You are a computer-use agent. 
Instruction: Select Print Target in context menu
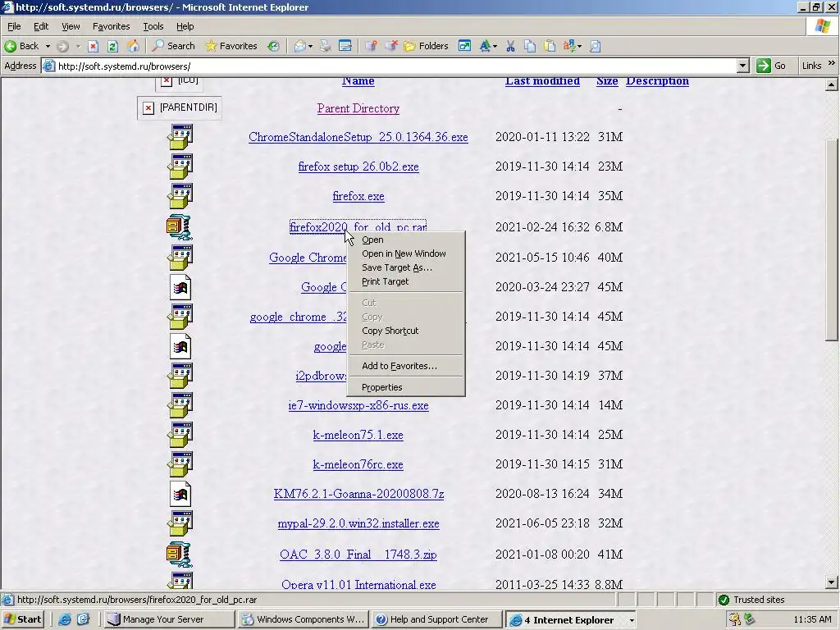tap(406, 281)
